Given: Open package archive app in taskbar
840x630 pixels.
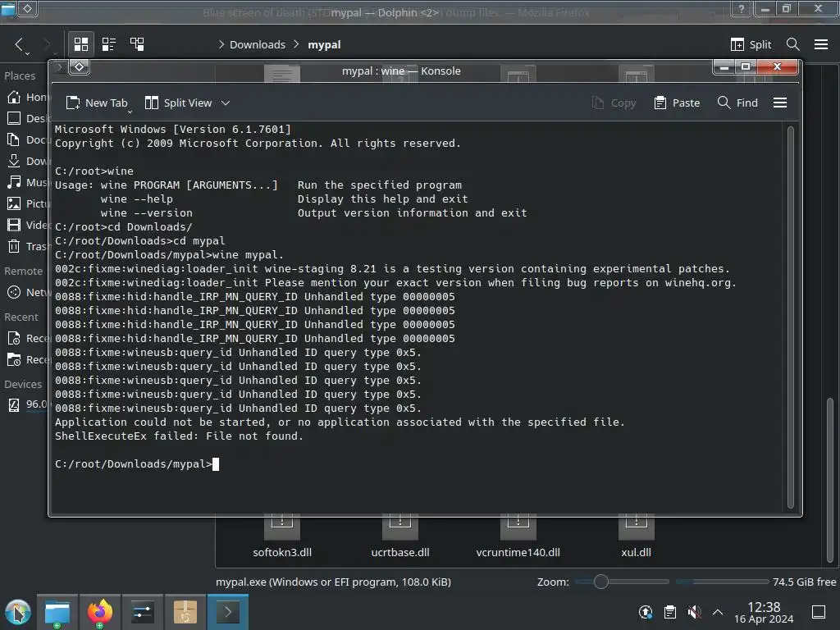Looking at the screenshot, I should (185, 612).
